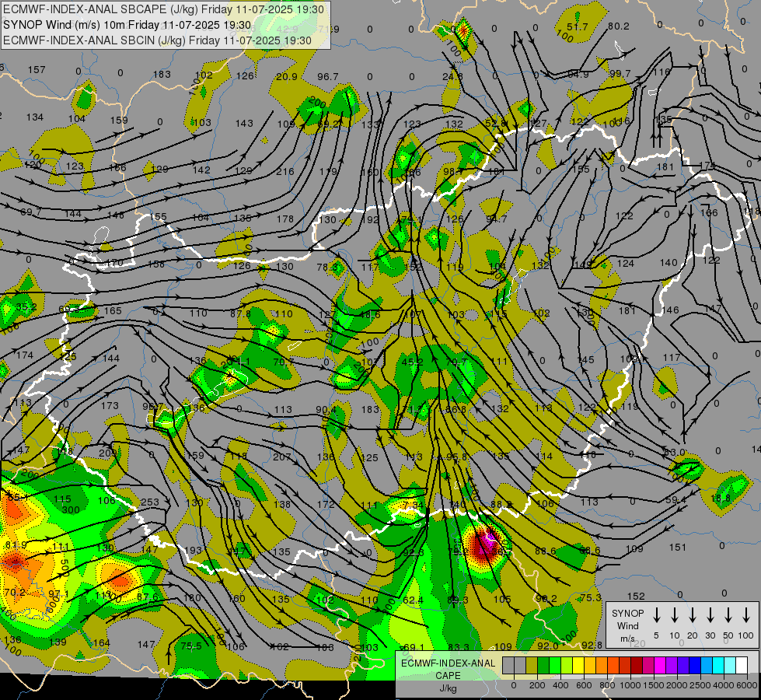Click the map value 80.2 near top

pyautogui.click(x=618, y=26)
